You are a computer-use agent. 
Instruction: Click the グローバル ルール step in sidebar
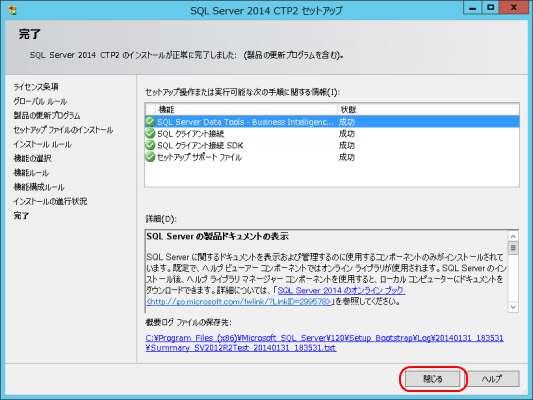pos(40,101)
